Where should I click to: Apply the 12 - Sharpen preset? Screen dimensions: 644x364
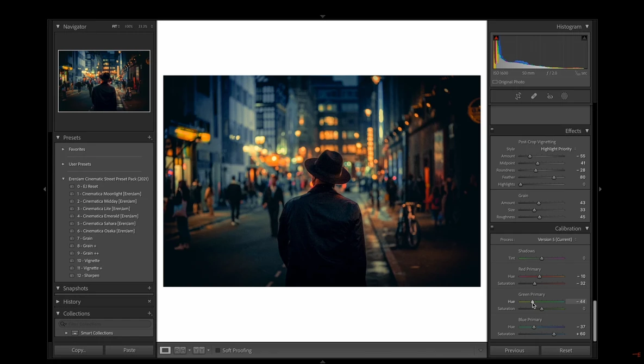[x=88, y=275]
